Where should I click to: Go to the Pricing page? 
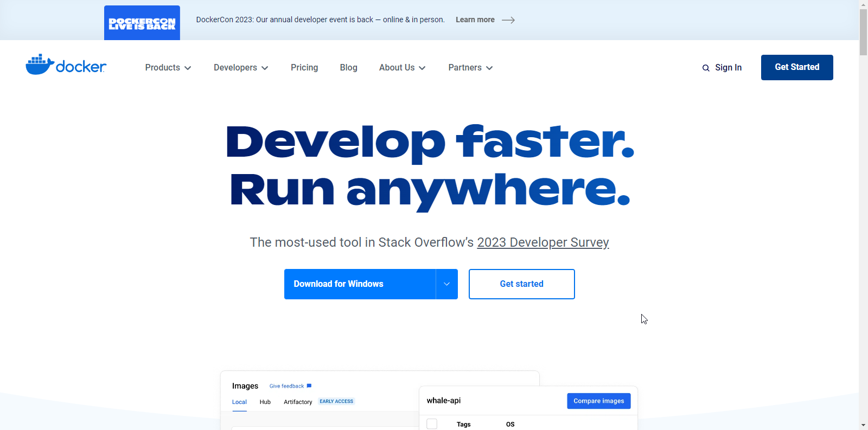[304, 68]
